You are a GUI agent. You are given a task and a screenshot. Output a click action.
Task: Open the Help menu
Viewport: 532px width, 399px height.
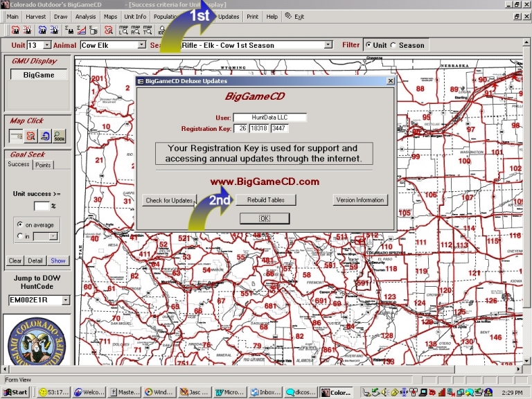pos(272,17)
